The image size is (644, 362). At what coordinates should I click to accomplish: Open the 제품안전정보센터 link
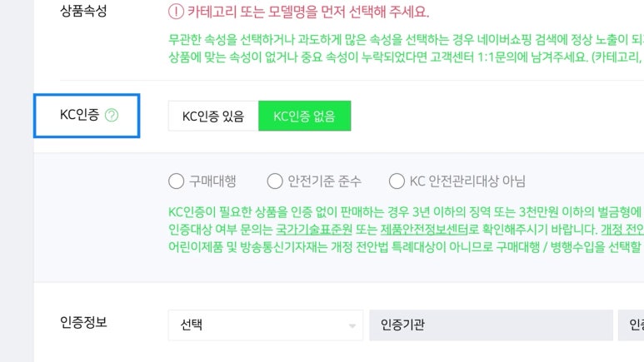tap(422, 229)
